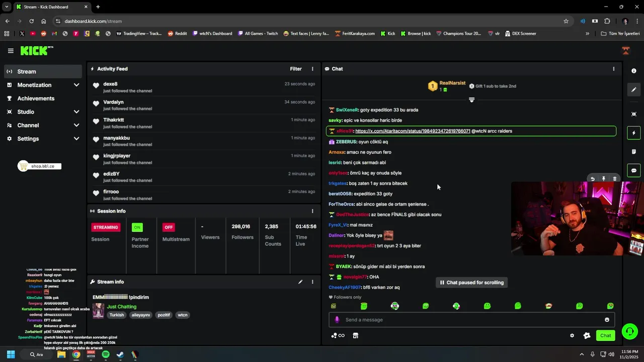
Task: Open the x.com Ataritacom link in chat
Action: pos(413,131)
